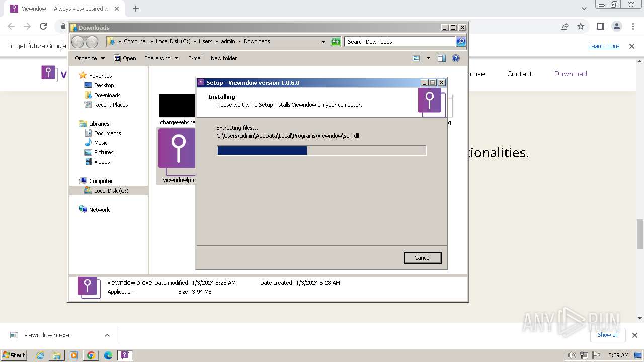Open Learn more link in browser
The height and width of the screenshot is (362, 644).
(604, 46)
